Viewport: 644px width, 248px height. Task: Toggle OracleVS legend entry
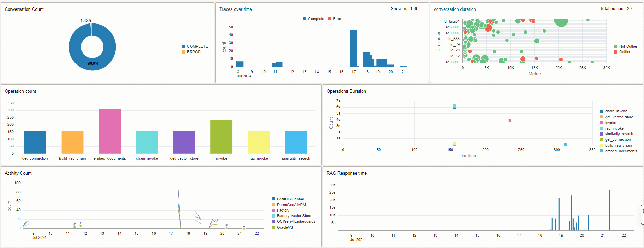point(282,227)
